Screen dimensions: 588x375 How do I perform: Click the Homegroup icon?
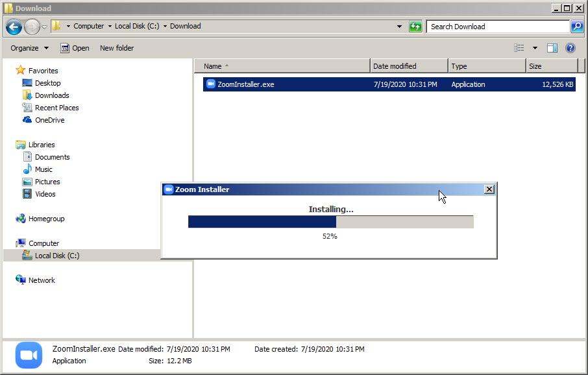click(21, 218)
